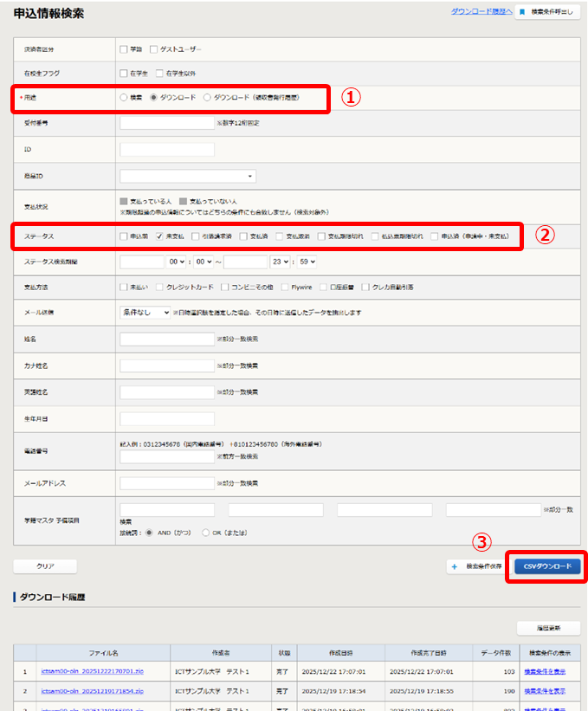Click the クリア button
Viewport: 588px width, 711px height.
pyautogui.click(x=45, y=566)
